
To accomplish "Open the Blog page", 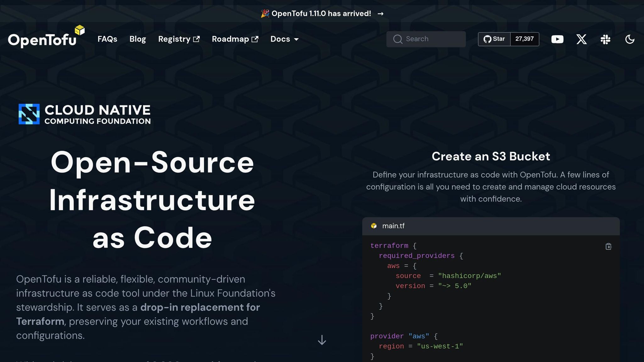I will [137, 39].
